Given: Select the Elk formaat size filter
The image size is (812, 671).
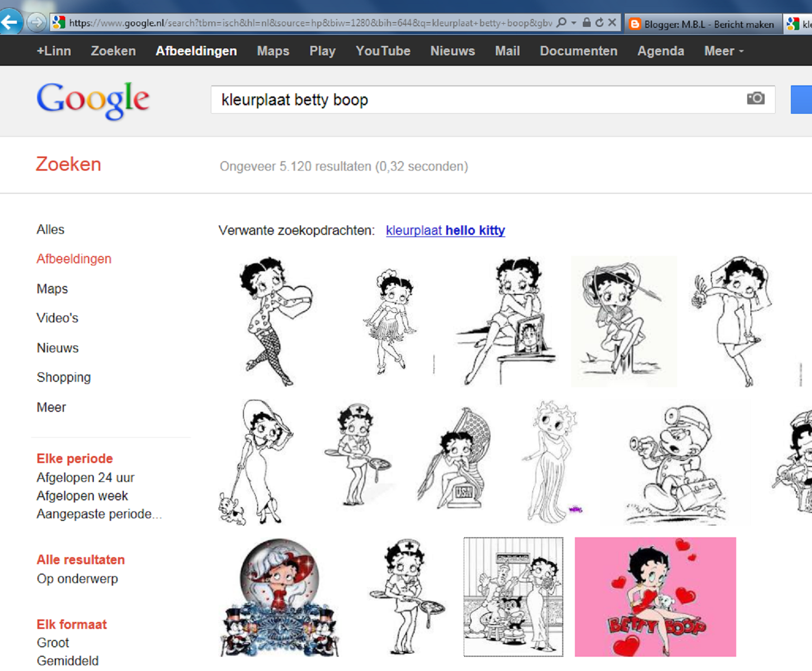Looking at the screenshot, I should coord(72,624).
